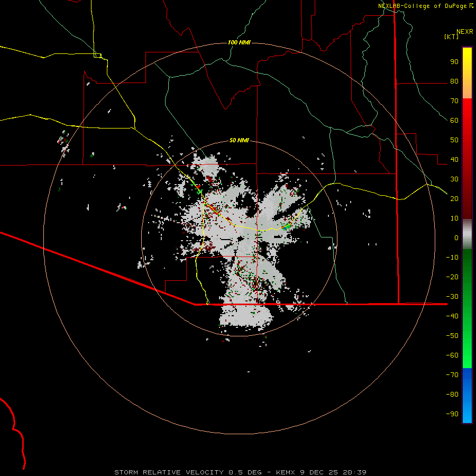Click the -90 knot scale label

pos(452,414)
